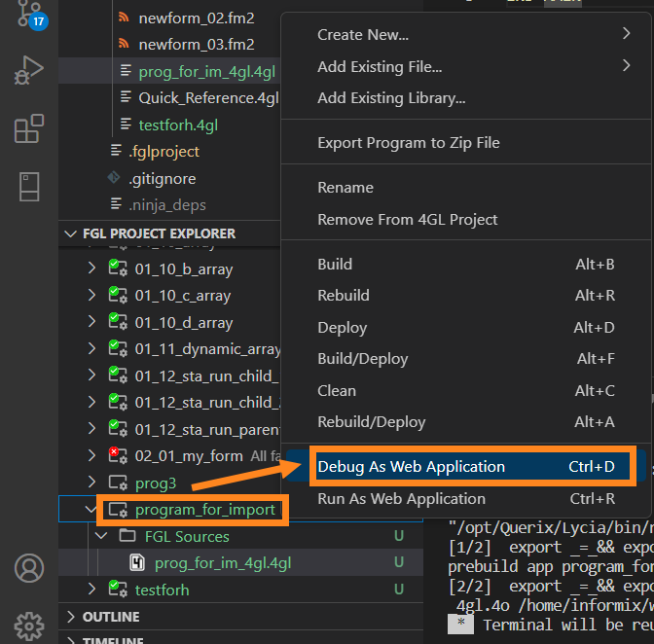Screen dimensions: 654x644
Task: Expand the testforh program node
Action: [92, 590]
